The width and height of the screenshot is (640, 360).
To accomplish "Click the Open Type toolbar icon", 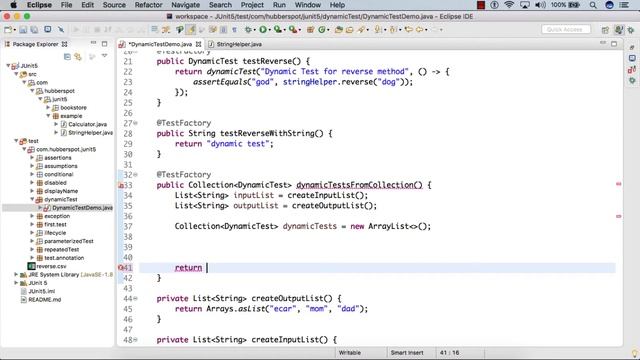I will point(338,29).
